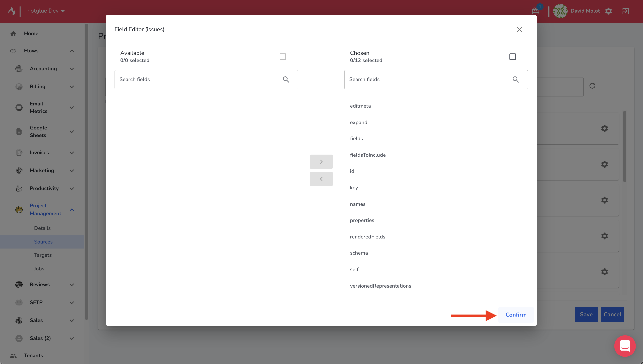Toggle the Available select-all checkbox
Image resolution: width=643 pixels, height=364 pixels.
coord(283,57)
